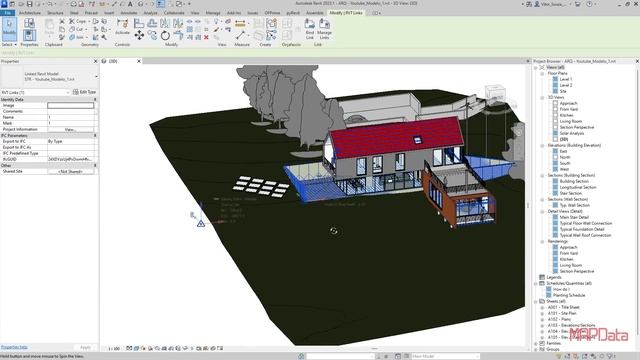Image resolution: width=640 pixels, height=360 pixels.
Task: Click the Edit Type button
Action: click(84, 92)
